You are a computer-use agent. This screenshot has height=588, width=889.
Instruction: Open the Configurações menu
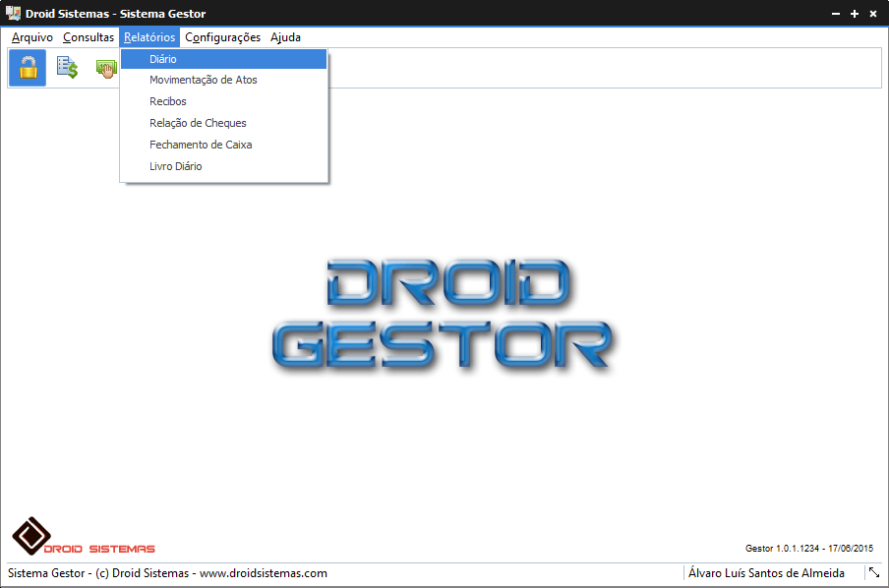tap(223, 37)
